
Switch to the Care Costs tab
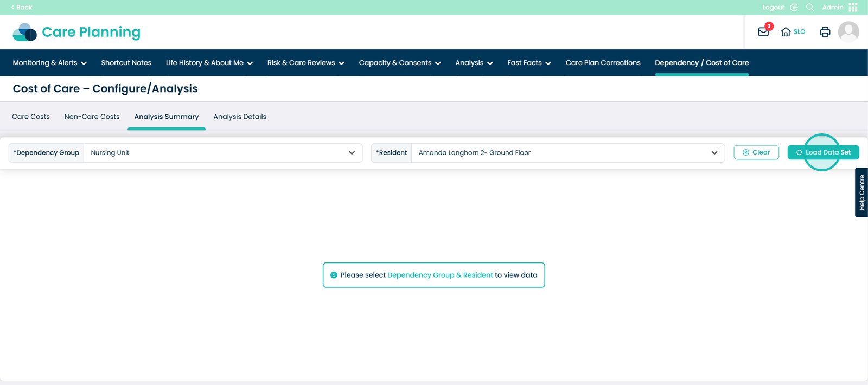(x=31, y=117)
